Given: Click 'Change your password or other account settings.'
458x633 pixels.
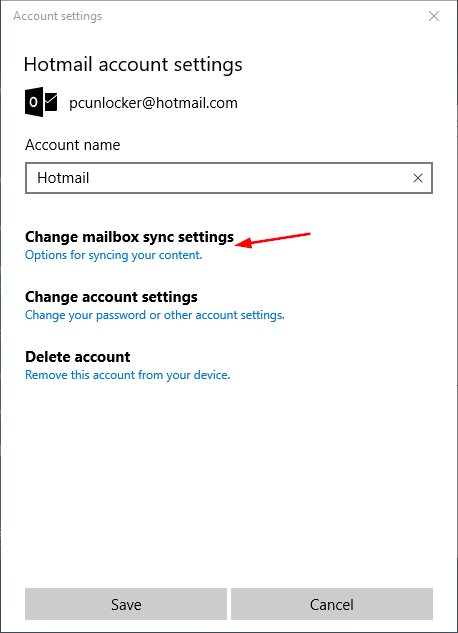Looking at the screenshot, I should (155, 315).
